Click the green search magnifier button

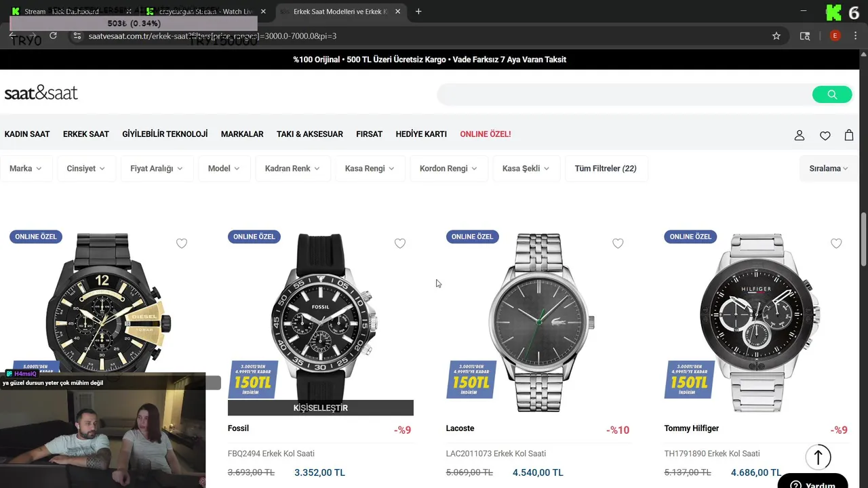coord(832,94)
